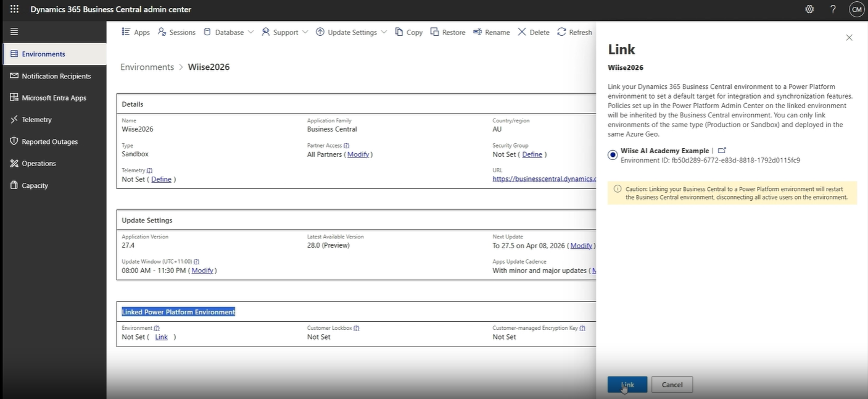Click the help question mark icon
Viewport: 868px width, 399px height.
pos(833,9)
